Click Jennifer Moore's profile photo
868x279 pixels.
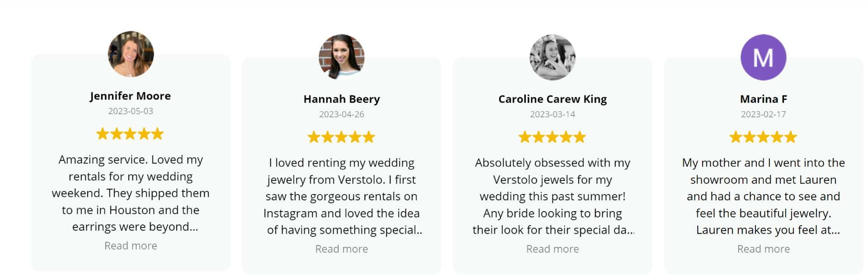tap(131, 54)
